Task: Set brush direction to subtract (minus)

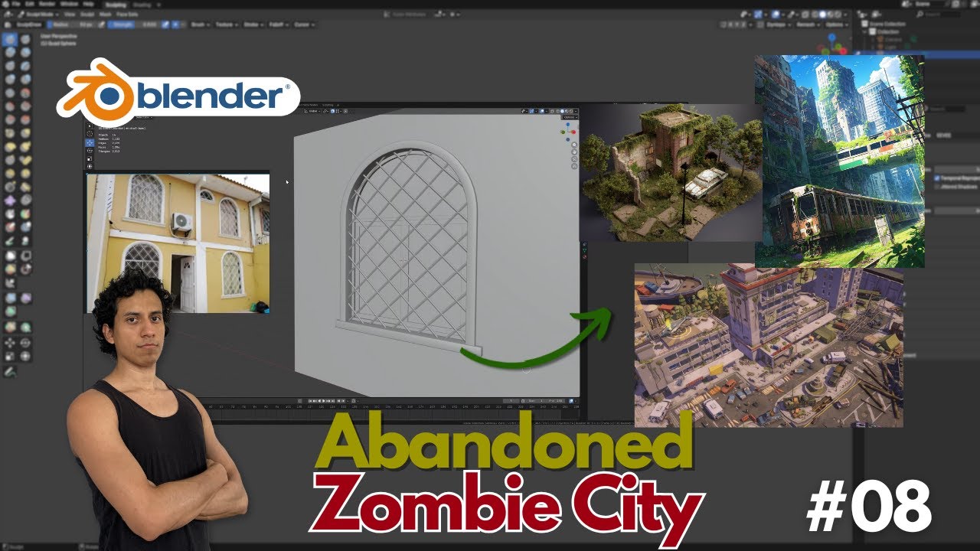Action: [x=183, y=25]
